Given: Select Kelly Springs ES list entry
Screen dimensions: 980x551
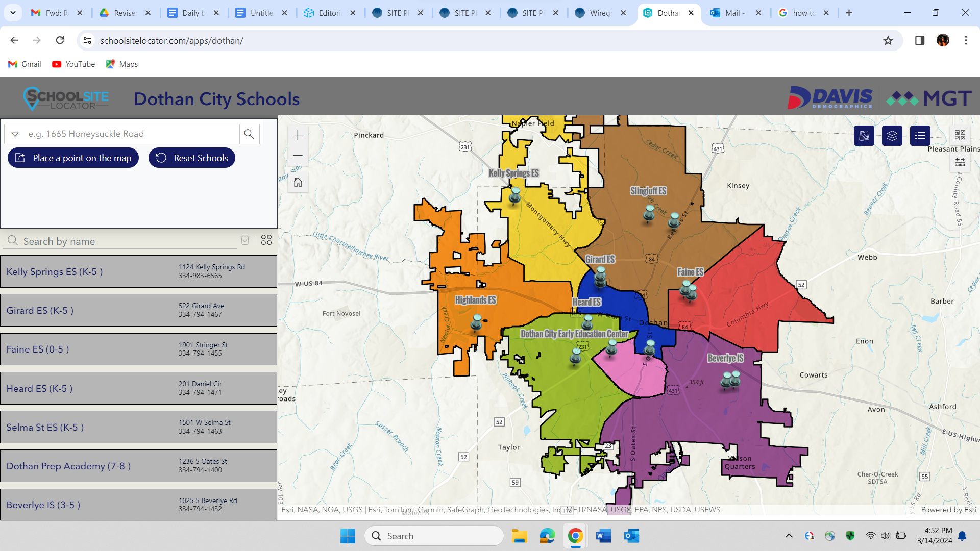Looking at the screenshot, I should [138, 271].
